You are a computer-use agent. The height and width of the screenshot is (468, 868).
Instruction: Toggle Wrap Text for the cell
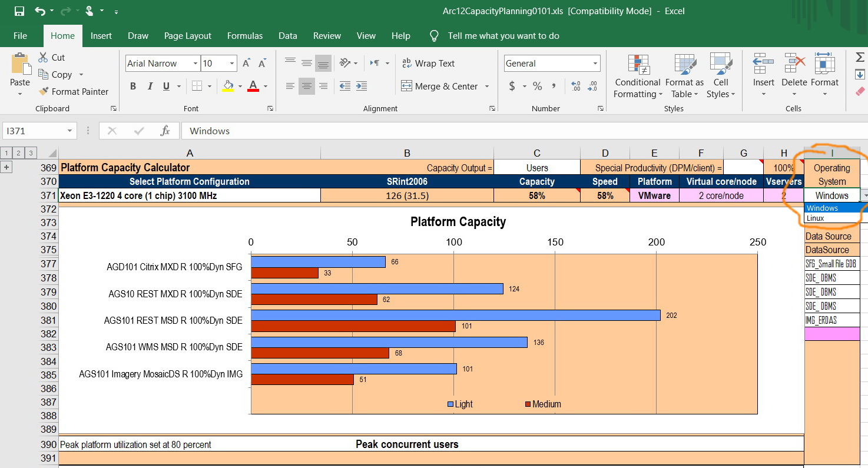point(428,64)
